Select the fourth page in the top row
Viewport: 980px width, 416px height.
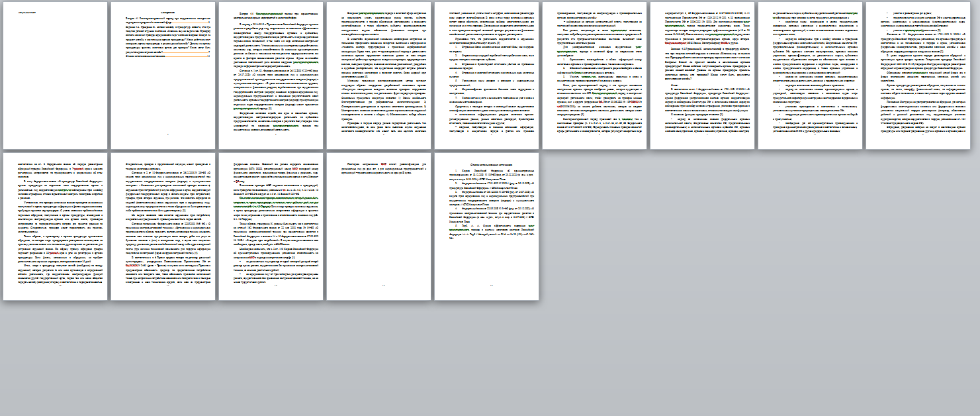(x=379, y=75)
